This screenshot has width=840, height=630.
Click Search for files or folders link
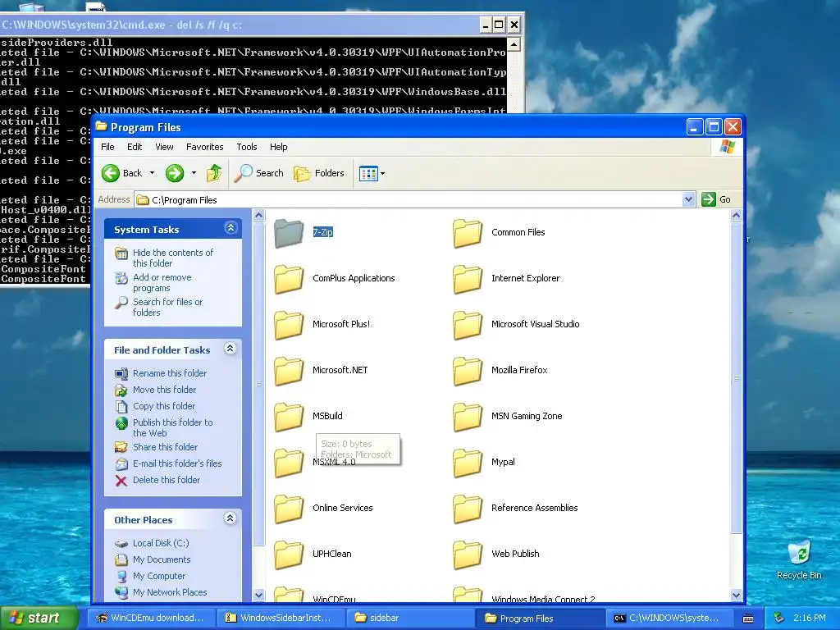click(x=167, y=307)
